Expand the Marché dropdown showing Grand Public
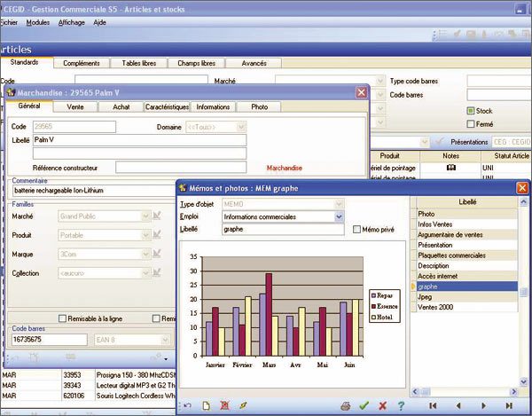Image resolution: width=532 pixels, height=416 pixels. click(146, 216)
